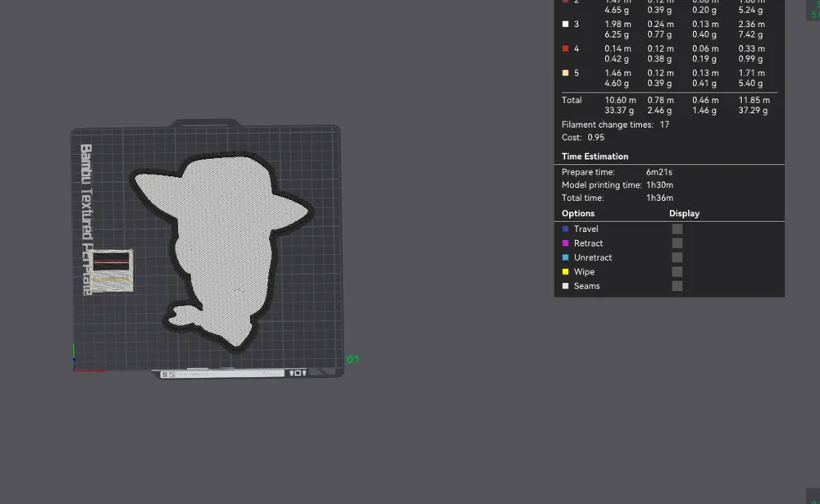820x504 pixels.
Task: Click the Time Estimation section header
Action: coord(594,157)
